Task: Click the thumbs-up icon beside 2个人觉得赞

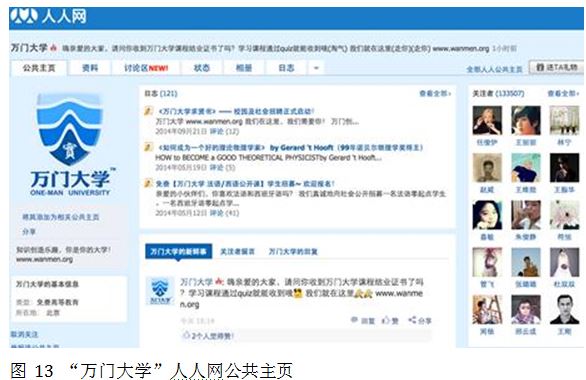Action: point(186,335)
